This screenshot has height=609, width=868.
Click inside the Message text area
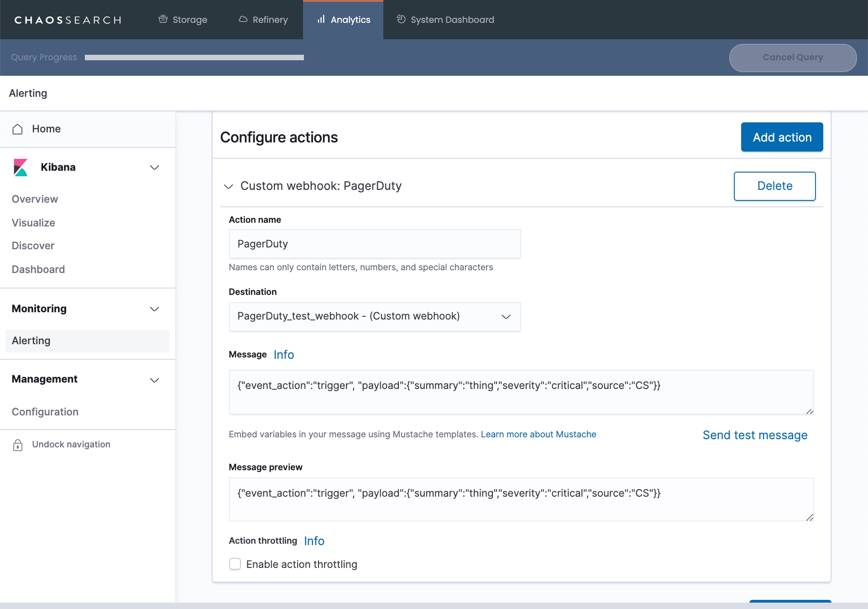[521, 392]
